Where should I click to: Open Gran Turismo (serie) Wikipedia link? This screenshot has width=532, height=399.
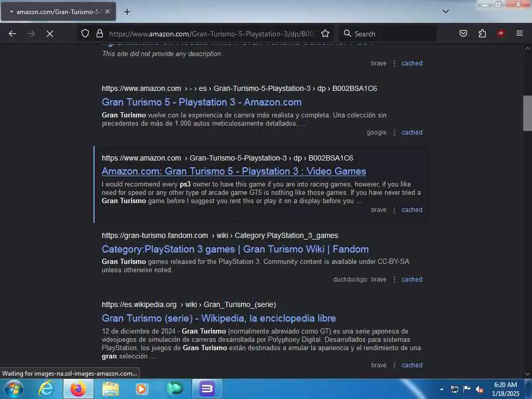coord(219,318)
